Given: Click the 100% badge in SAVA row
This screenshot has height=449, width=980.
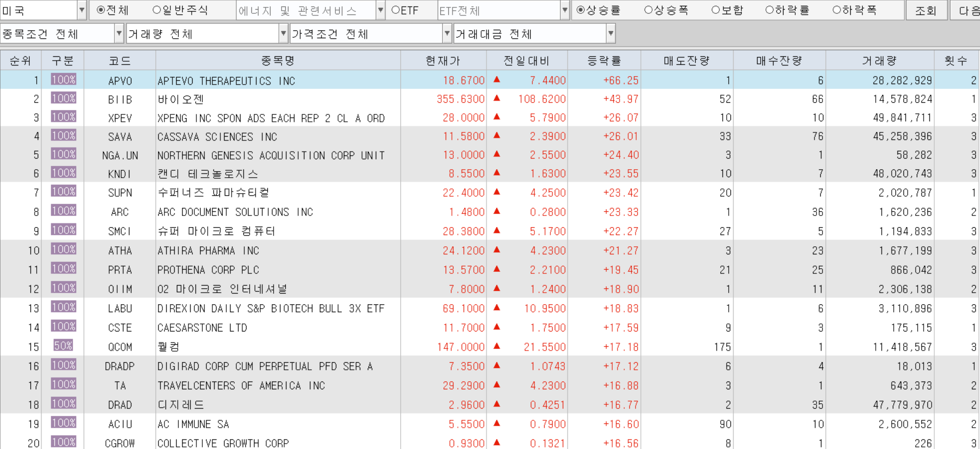Looking at the screenshot, I should tap(63, 136).
